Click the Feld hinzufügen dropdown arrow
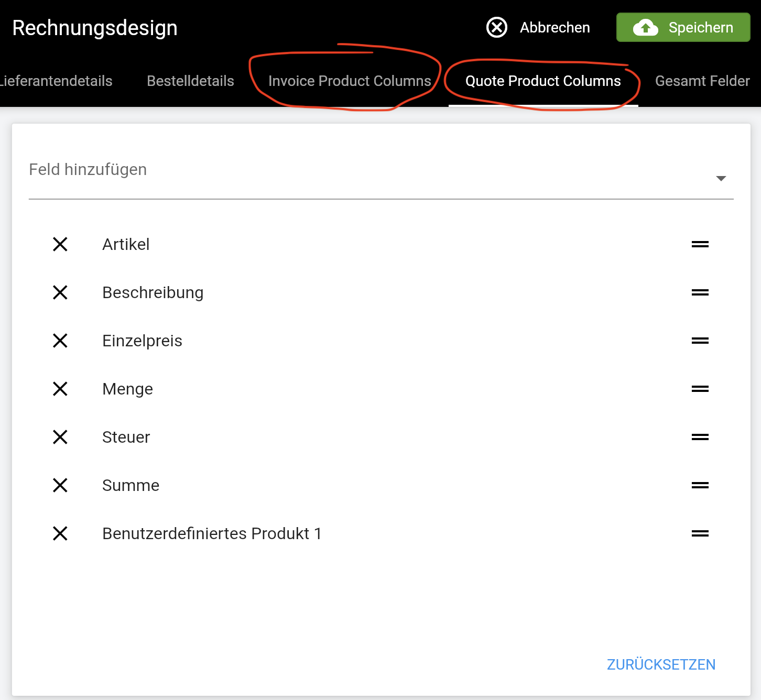Screen dimensions: 761x700 coord(721,179)
